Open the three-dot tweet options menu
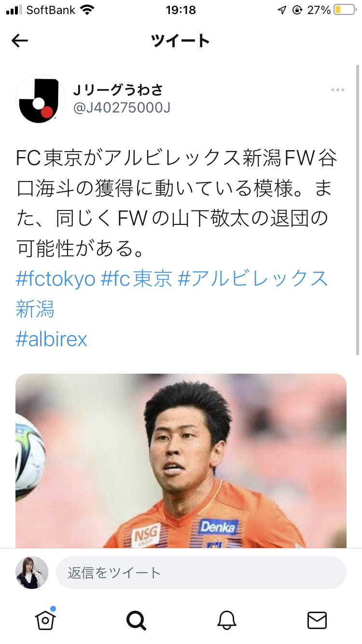This screenshot has height=644, width=362. click(x=337, y=90)
